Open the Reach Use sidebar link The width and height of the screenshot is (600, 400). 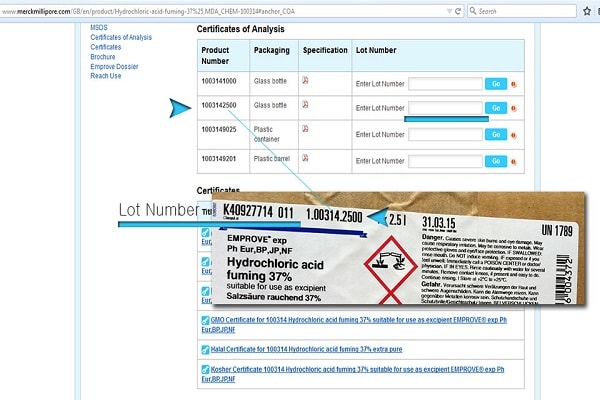(106, 76)
